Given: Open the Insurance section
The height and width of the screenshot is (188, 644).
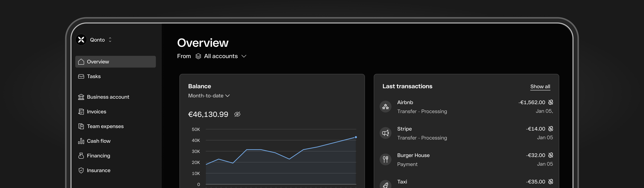Looking at the screenshot, I should point(98,170).
